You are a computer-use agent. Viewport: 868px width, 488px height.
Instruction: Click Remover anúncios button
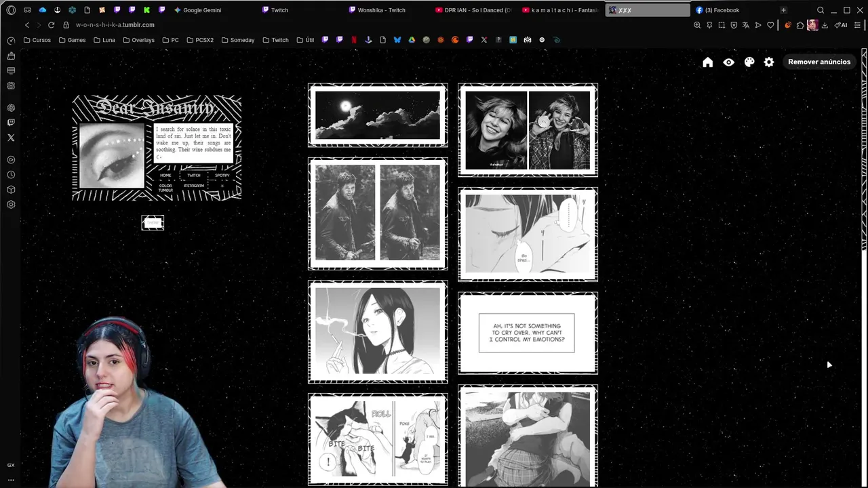(819, 62)
